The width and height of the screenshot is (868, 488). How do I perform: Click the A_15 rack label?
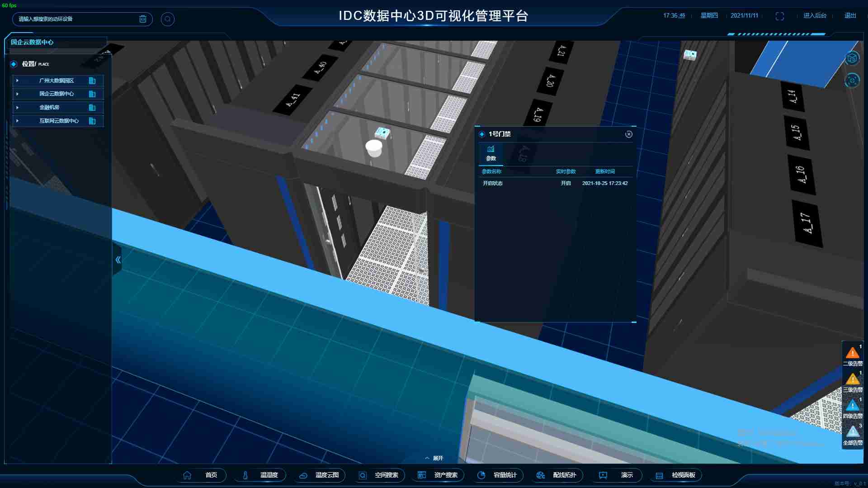tap(797, 133)
